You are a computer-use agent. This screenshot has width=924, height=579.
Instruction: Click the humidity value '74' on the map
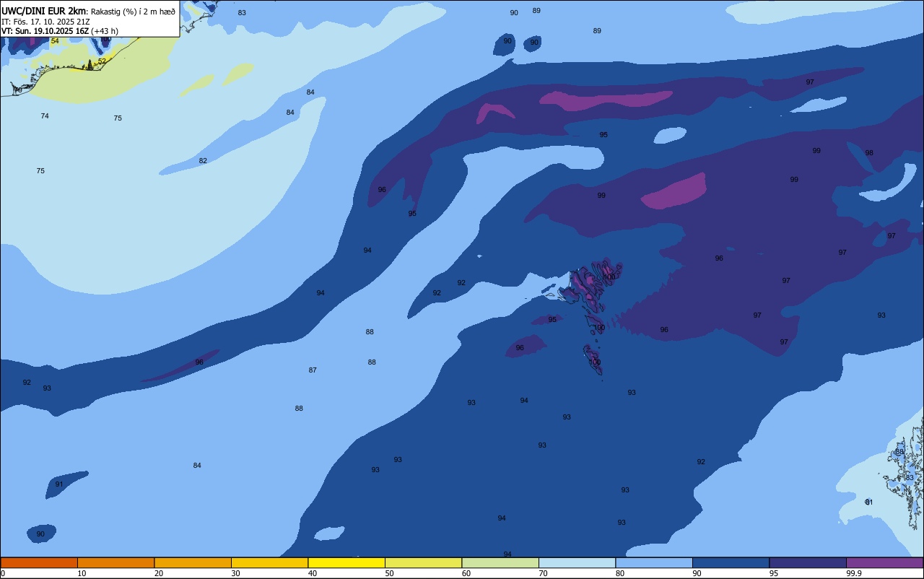(x=45, y=116)
